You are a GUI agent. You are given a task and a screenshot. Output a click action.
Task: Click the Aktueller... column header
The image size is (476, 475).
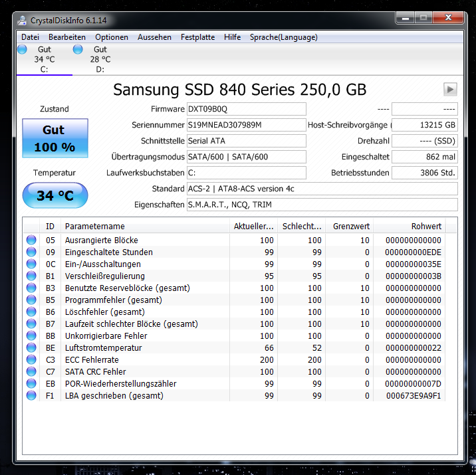[253, 227]
